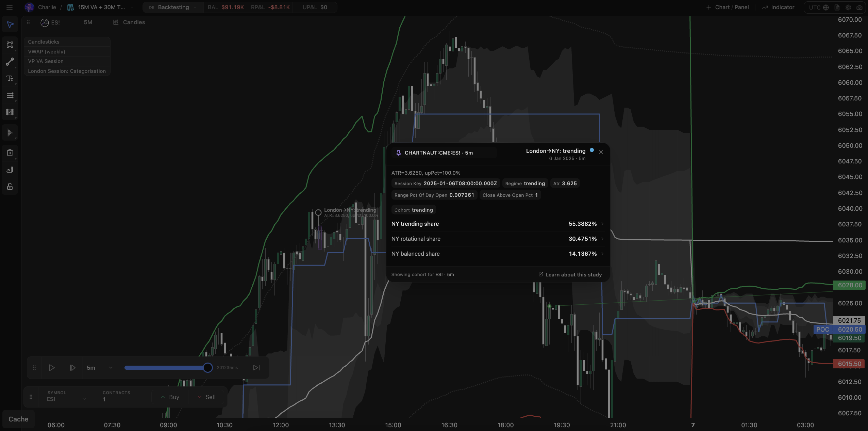Click the Regime trending chip
The height and width of the screenshot is (431, 868).
pos(525,183)
